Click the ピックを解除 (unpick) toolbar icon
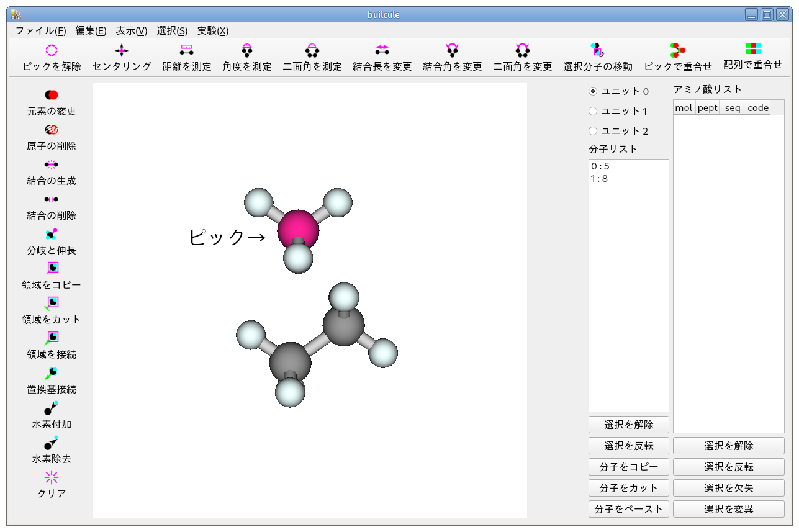The height and width of the screenshot is (532, 799). [x=52, y=50]
